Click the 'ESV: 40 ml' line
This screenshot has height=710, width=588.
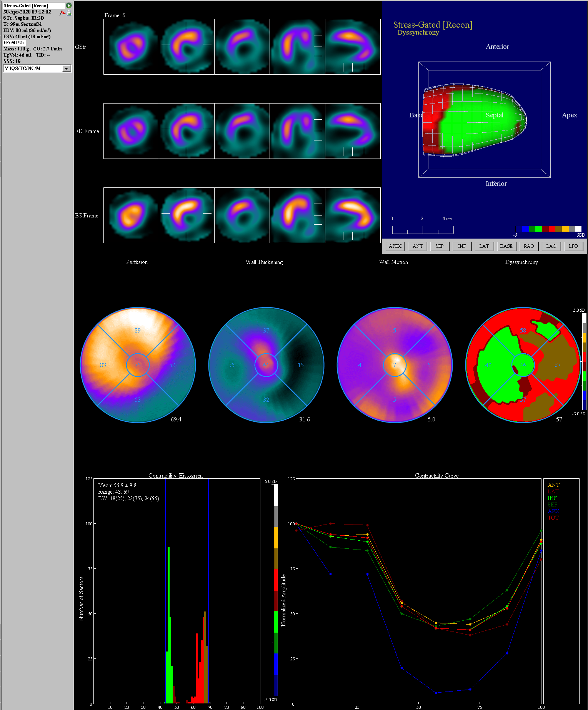click(27, 37)
